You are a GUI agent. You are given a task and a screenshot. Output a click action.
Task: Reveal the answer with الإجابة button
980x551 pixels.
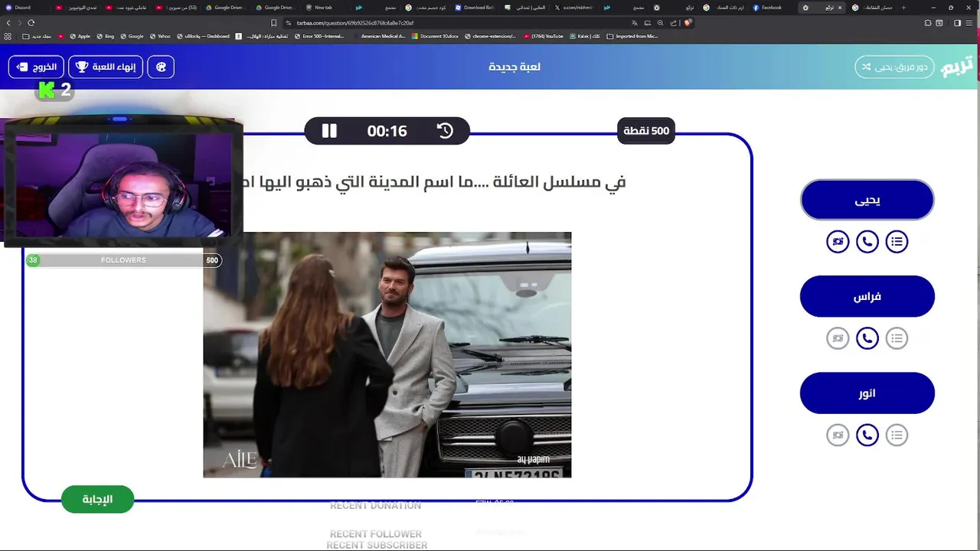click(97, 499)
